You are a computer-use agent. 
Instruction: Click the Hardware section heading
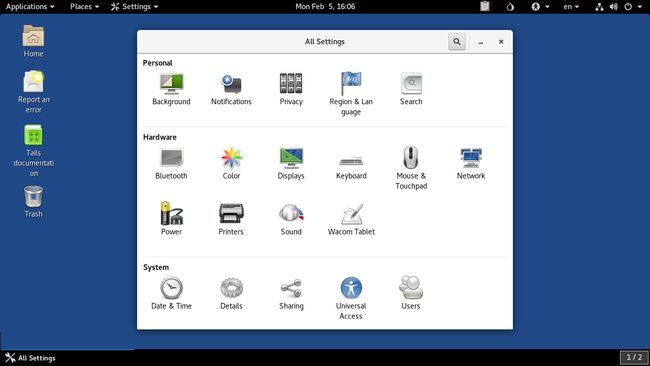[160, 137]
